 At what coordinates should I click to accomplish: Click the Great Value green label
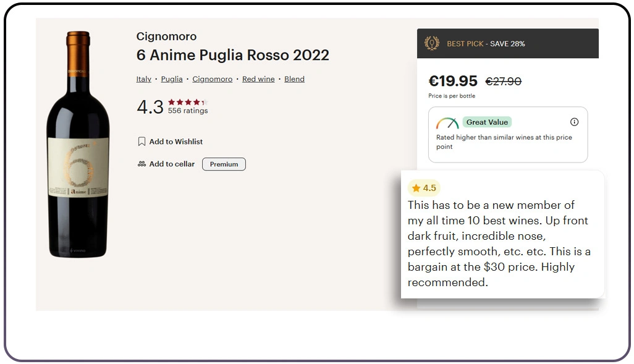point(487,122)
